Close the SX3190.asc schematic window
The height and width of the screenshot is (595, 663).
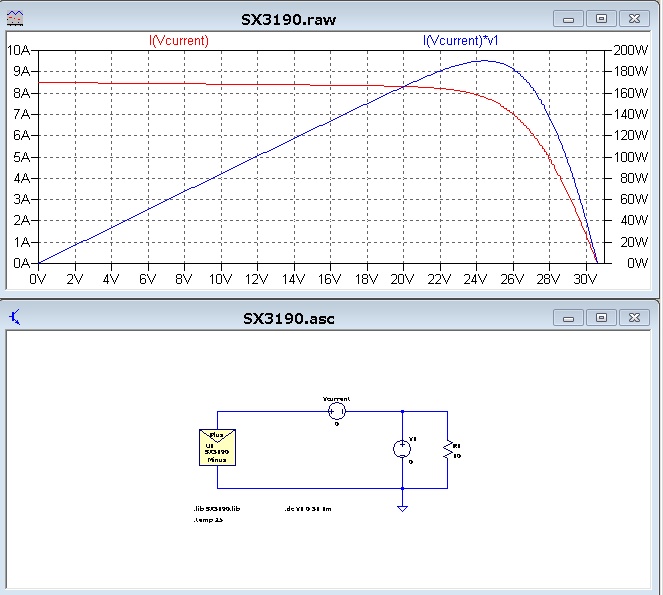point(634,318)
